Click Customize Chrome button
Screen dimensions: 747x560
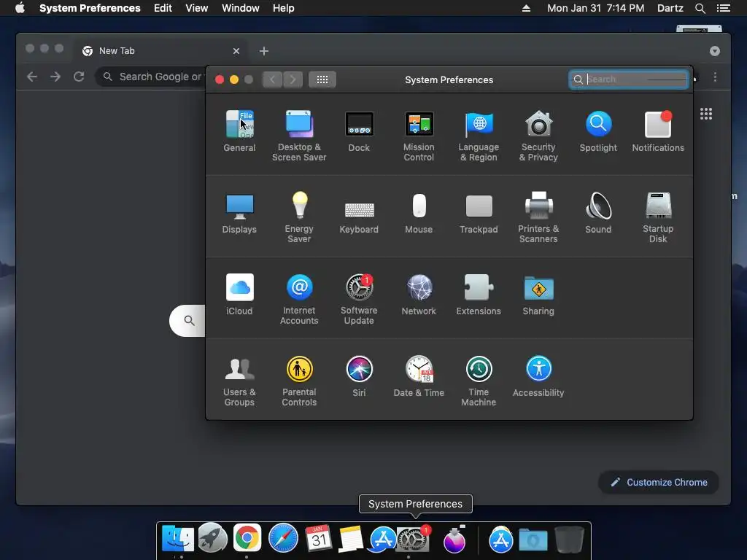tap(659, 483)
